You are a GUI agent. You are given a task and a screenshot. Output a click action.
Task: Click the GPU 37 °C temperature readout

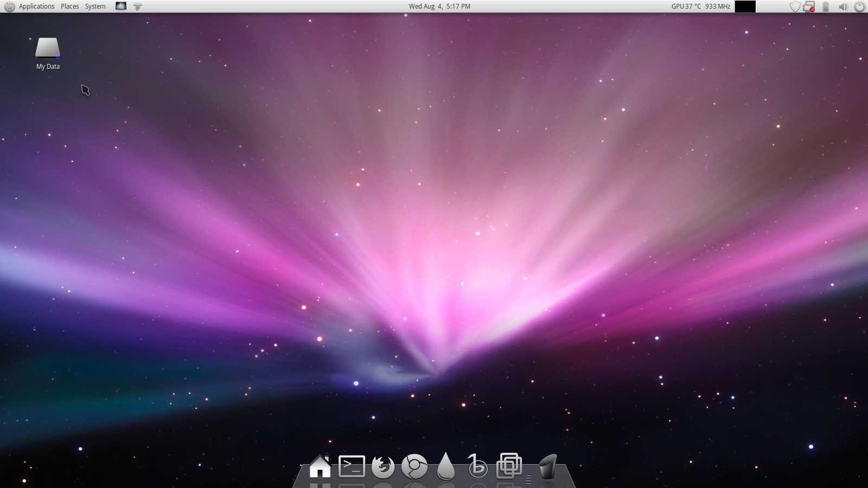(686, 7)
